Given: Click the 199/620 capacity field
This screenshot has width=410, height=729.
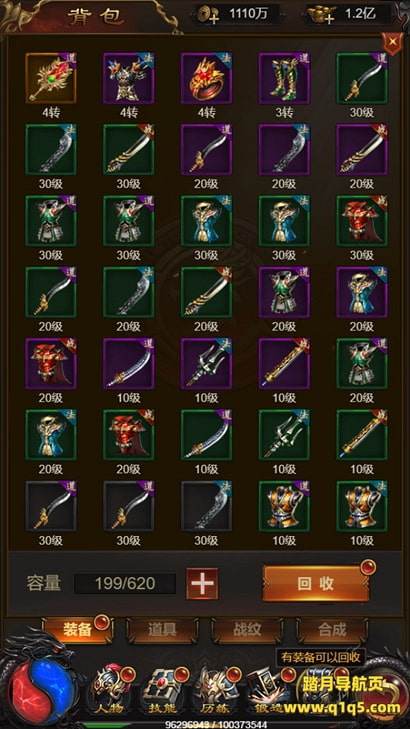Looking at the screenshot, I should [125, 584].
